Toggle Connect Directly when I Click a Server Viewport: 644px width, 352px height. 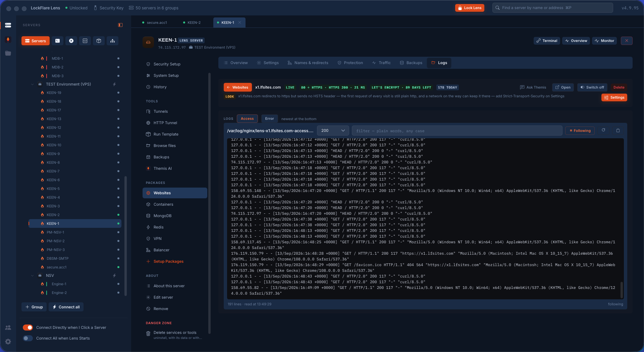[x=28, y=328]
